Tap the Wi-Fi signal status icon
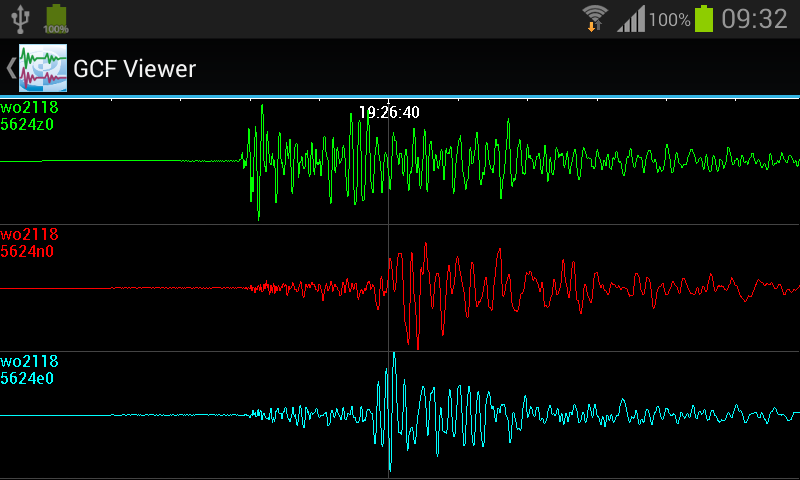 (595, 19)
